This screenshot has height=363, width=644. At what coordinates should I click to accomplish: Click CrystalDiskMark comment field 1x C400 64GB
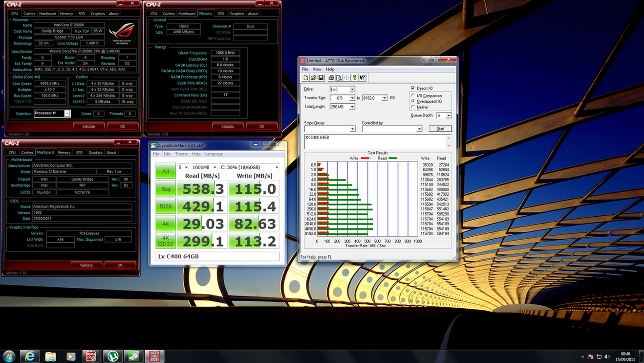(x=217, y=256)
